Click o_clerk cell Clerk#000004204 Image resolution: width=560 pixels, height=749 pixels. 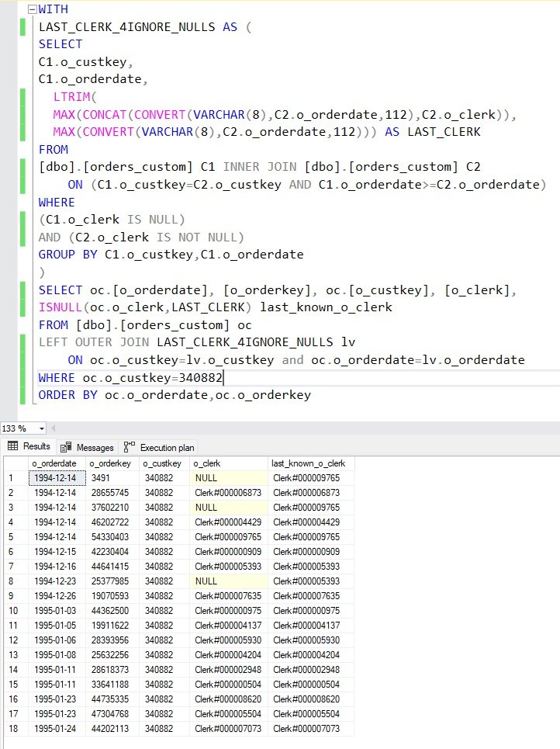(229, 655)
